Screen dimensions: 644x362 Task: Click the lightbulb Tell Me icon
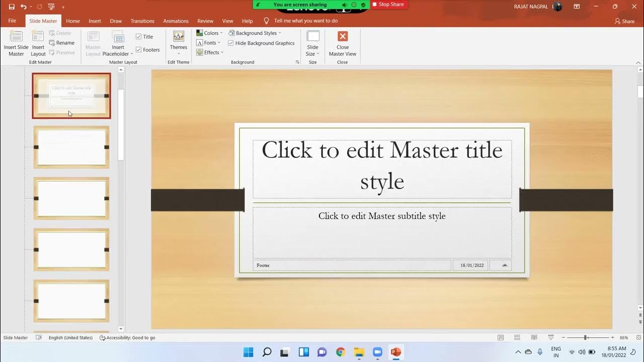(267, 21)
